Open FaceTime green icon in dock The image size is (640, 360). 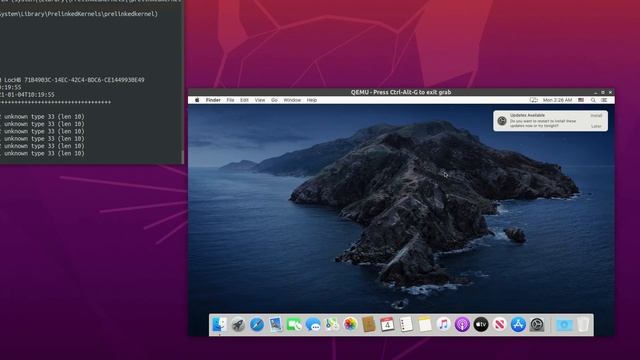pyautogui.click(x=294, y=325)
